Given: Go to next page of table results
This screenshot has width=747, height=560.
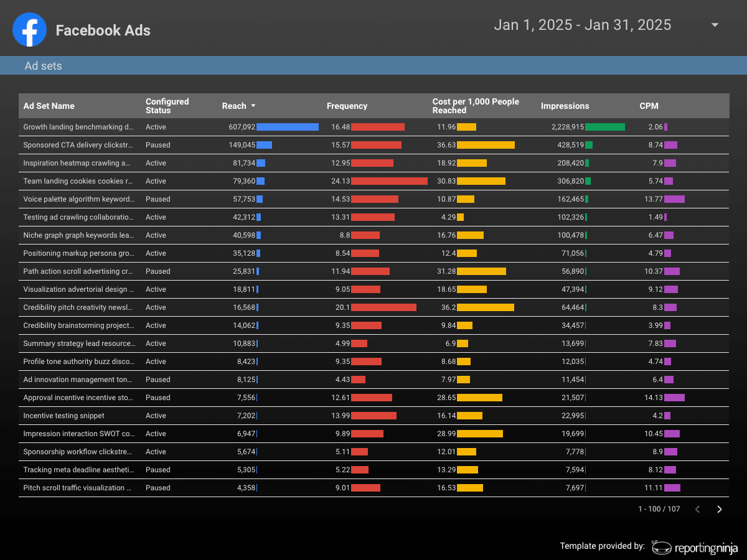Looking at the screenshot, I should coord(720,509).
